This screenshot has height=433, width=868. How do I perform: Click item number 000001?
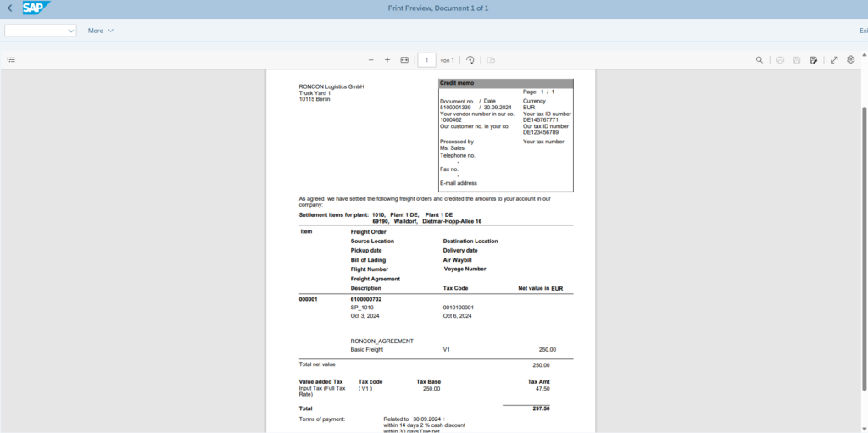coord(309,300)
